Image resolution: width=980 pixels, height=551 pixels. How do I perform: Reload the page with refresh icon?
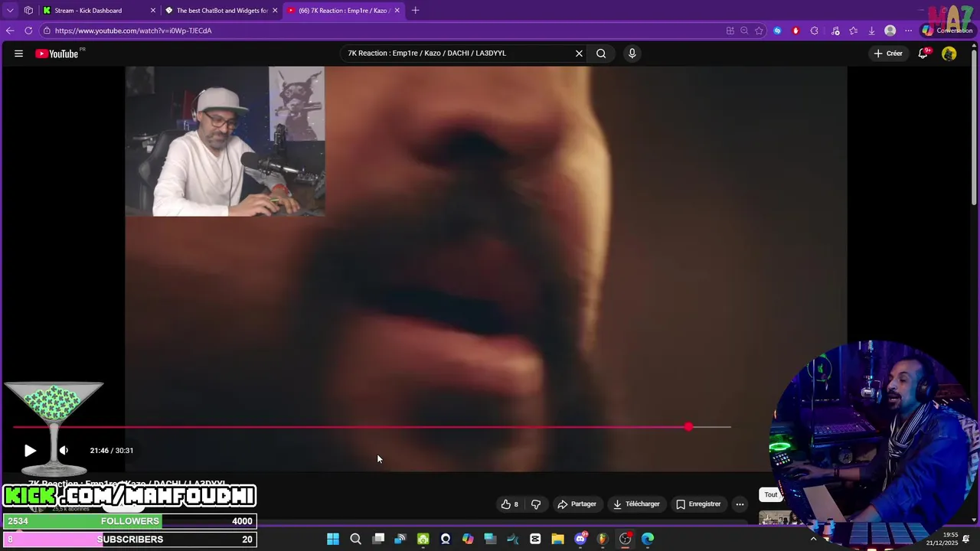coord(28,31)
